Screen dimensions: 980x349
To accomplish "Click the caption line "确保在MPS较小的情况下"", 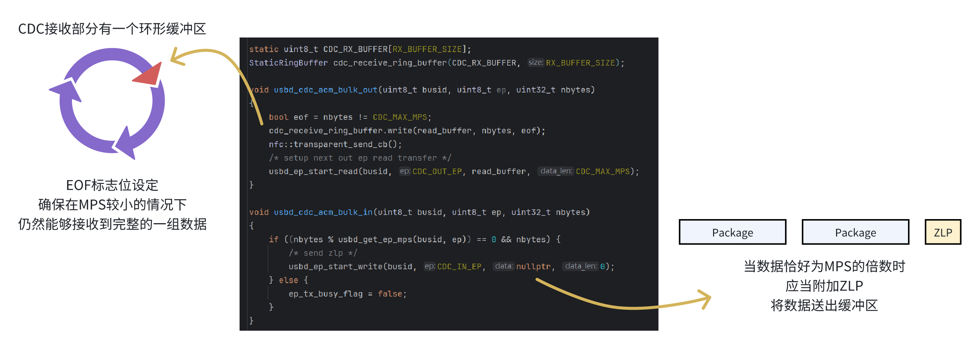I will tap(112, 204).
